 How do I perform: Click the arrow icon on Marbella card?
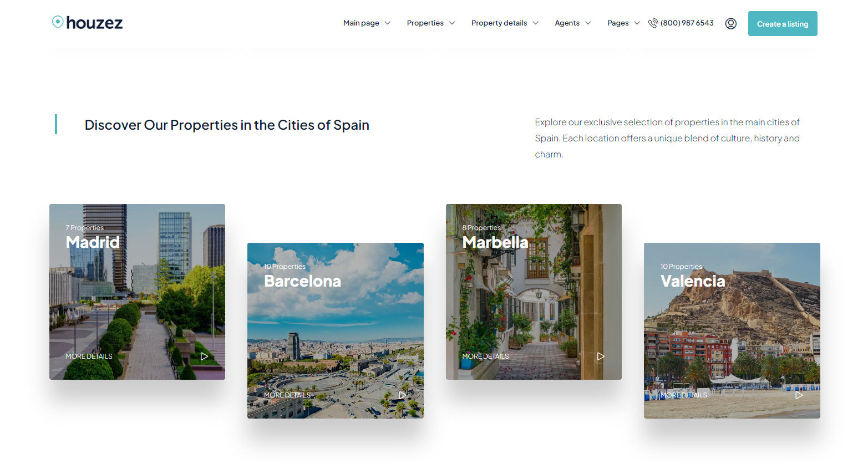tap(600, 356)
